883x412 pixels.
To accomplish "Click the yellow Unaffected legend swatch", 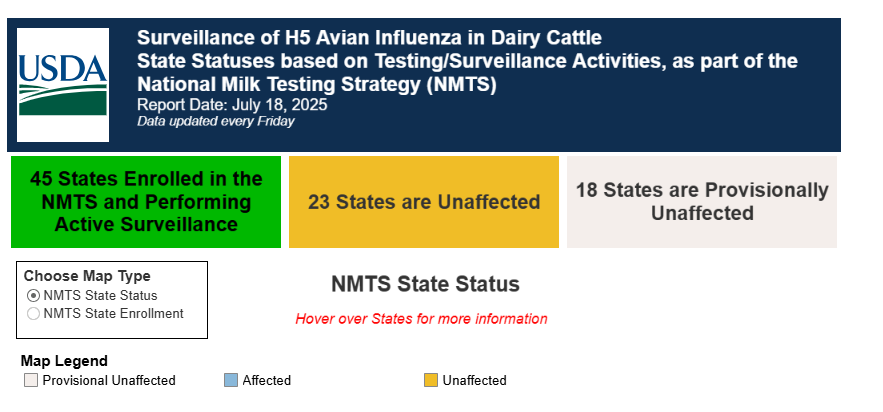I will (431, 380).
